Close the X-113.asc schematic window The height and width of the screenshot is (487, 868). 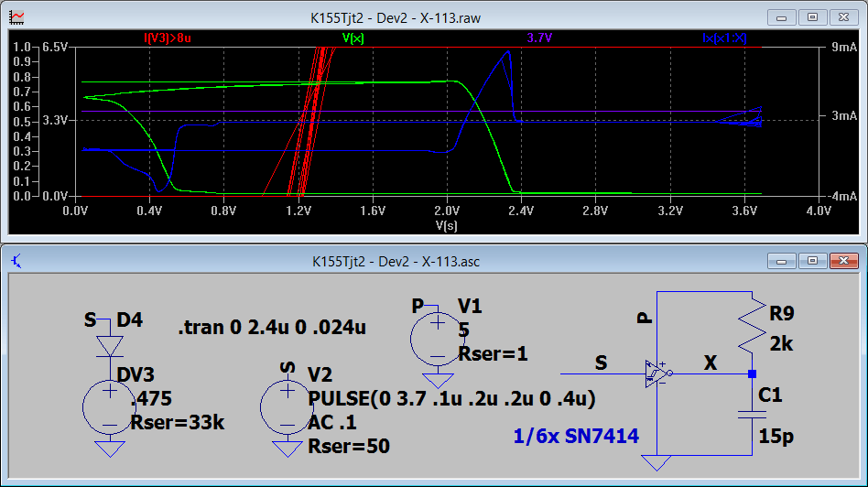coord(841,262)
